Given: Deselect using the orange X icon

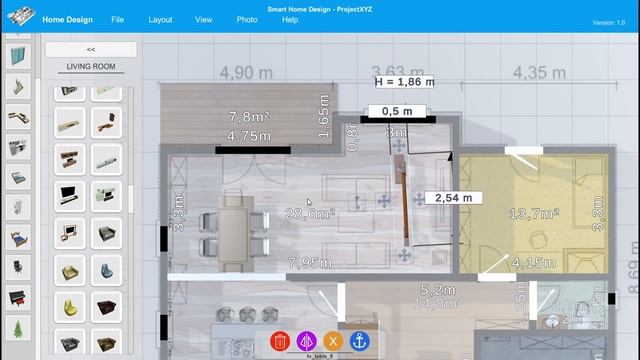Looking at the screenshot, I should 333,341.
